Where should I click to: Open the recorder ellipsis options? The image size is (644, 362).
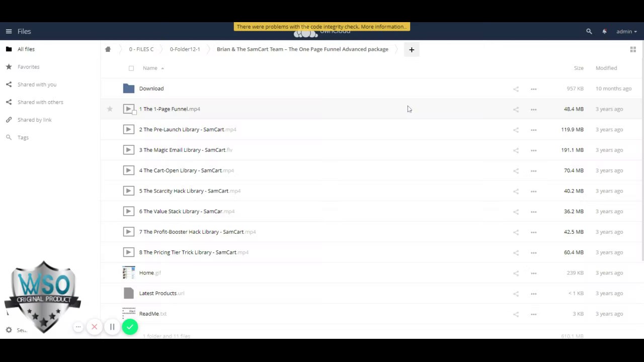78,327
